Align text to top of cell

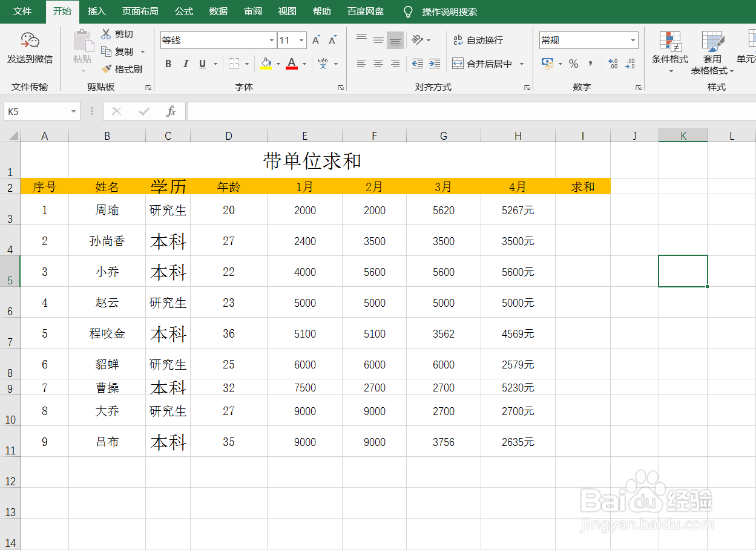(361, 41)
